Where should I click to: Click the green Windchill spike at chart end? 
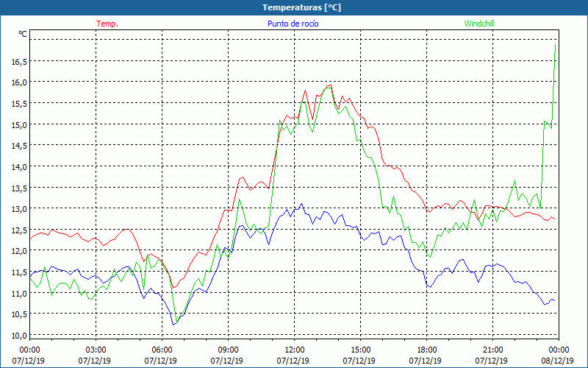pyautogui.click(x=555, y=45)
